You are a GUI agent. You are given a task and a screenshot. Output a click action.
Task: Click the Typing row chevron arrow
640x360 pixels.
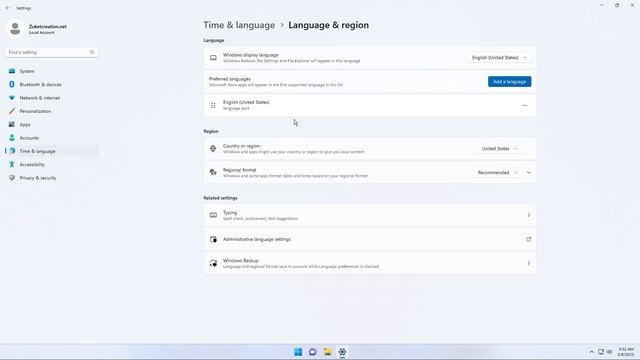click(x=529, y=216)
